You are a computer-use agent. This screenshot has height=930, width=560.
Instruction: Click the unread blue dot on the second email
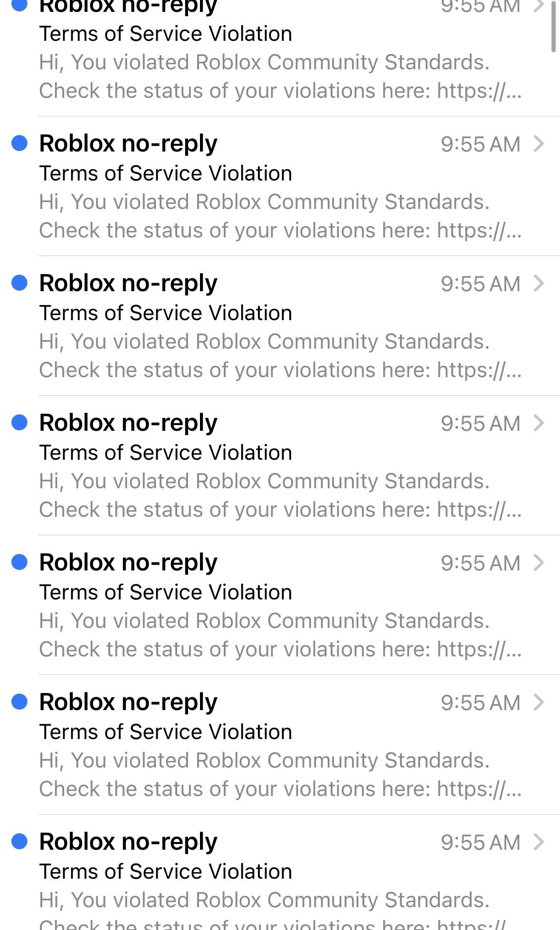pos(19,143)
